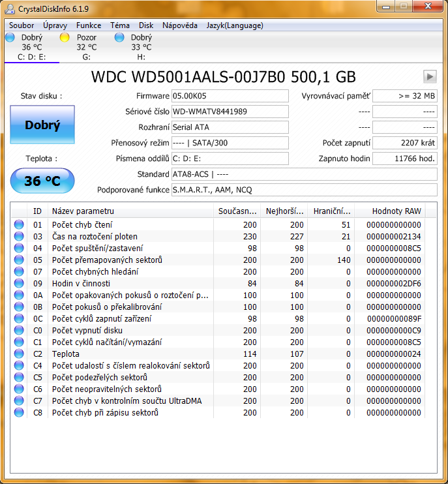The width and height of the screenshot is (448, 484).
Task: Click status orb for attribute 05
Action: 19,260
